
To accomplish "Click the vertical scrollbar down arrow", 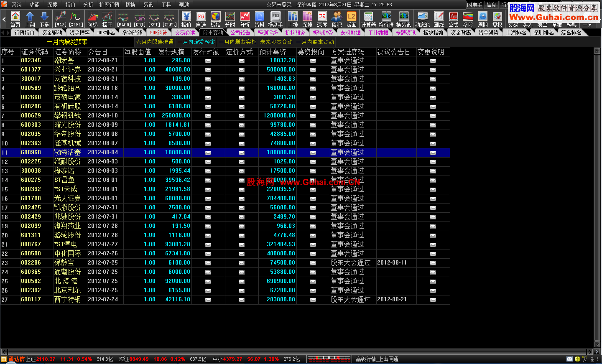I will pos(597,344).
